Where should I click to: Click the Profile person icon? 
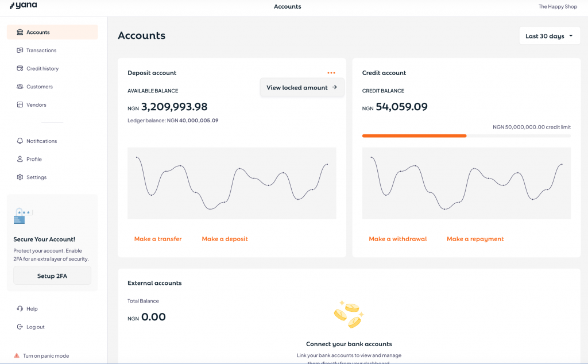click(x=20, y=159)
